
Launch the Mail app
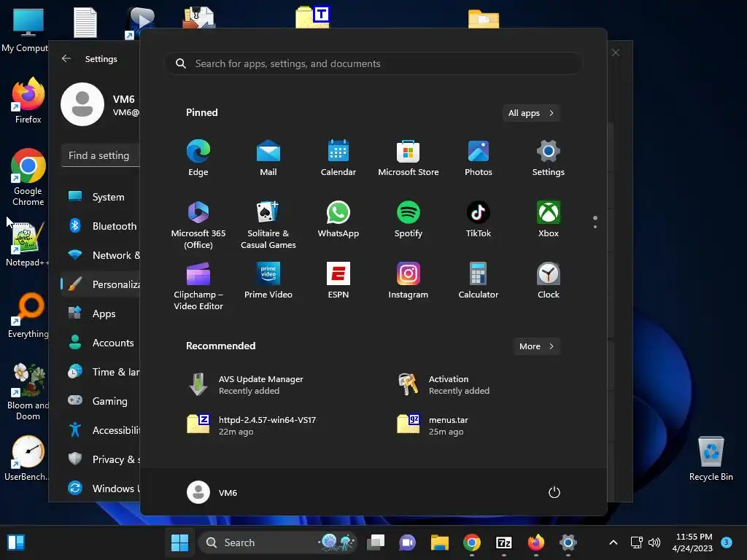[268, 157]
